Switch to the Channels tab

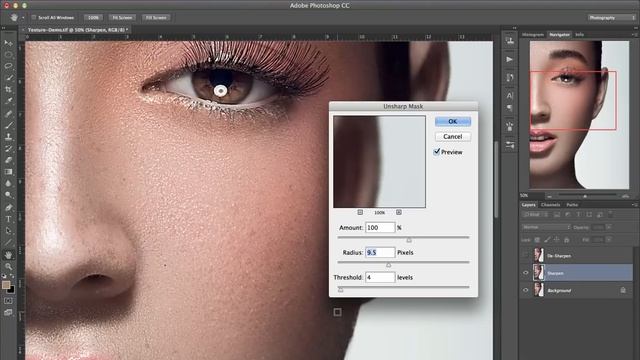(x=550, y=205)
